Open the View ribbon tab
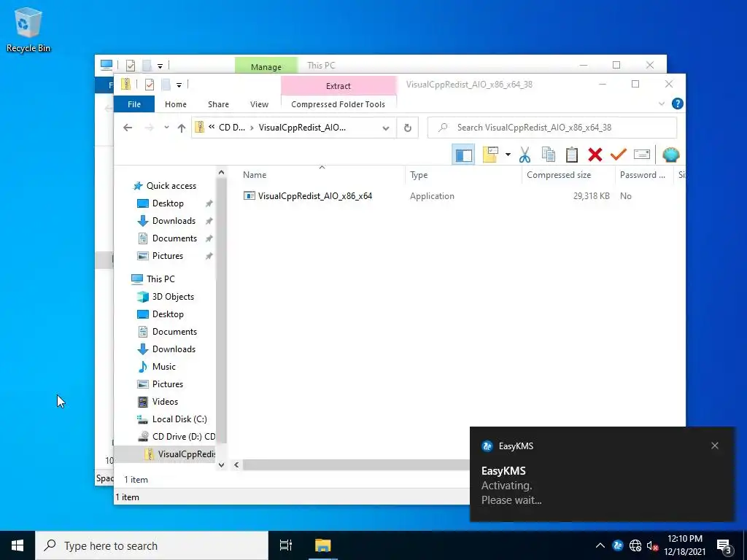The height and width of the screenshot is (560, 747). pos(259,104)
